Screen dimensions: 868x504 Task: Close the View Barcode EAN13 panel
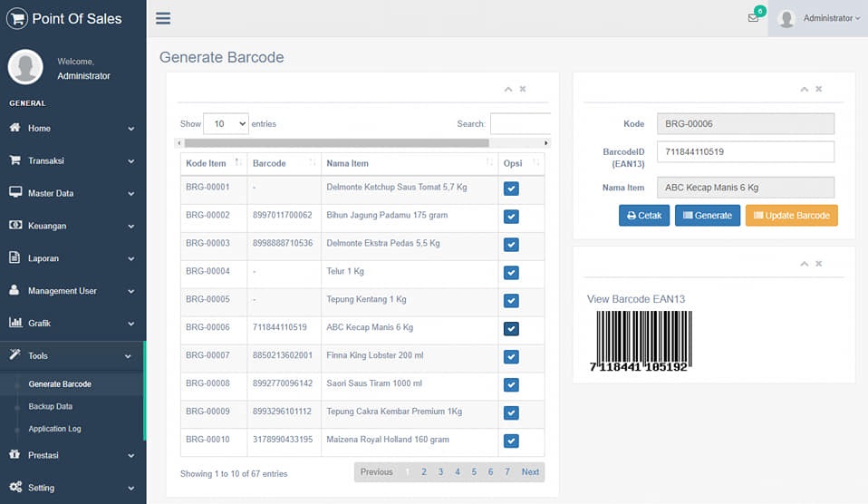819,263
